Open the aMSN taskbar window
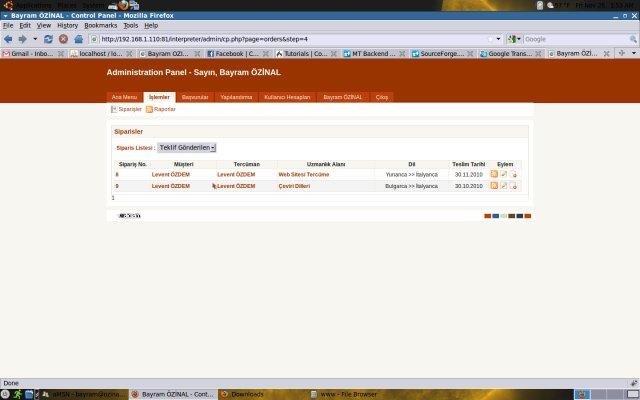The image size is (640, 400). coord(84,394)
